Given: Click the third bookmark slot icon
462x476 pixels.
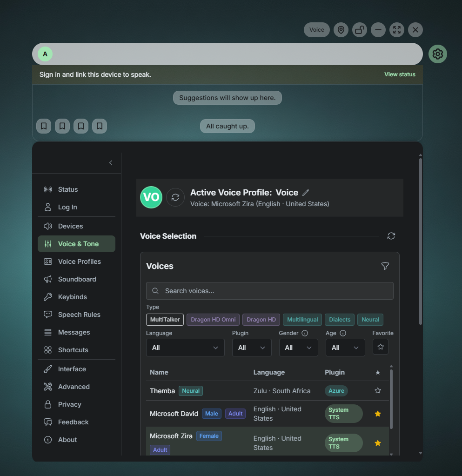Looking at the screenshot, I should (x=81, y=126).
